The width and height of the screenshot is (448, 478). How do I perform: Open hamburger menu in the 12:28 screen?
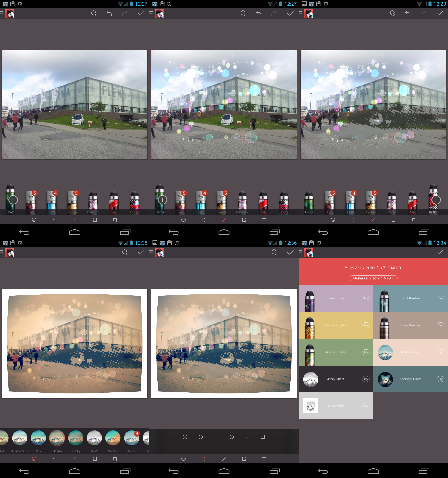pyautogui.click(x=300, y=13)
